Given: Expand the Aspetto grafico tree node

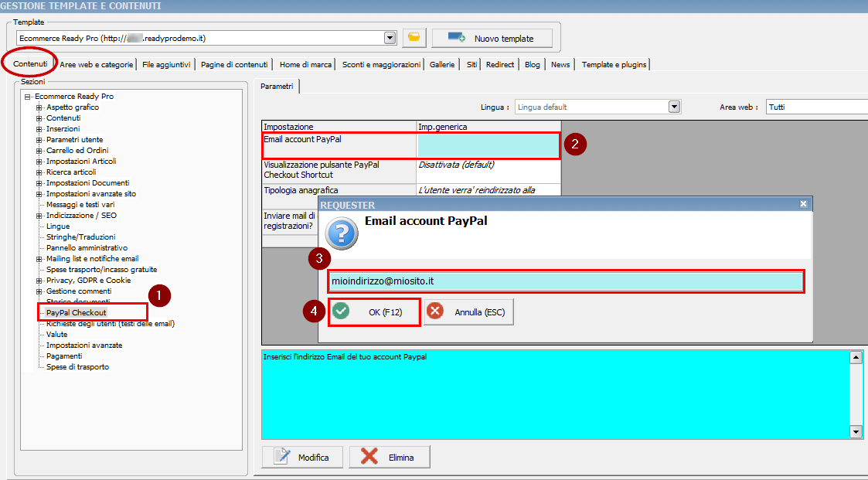Looking at the screenshot, I should pos(39,107).
